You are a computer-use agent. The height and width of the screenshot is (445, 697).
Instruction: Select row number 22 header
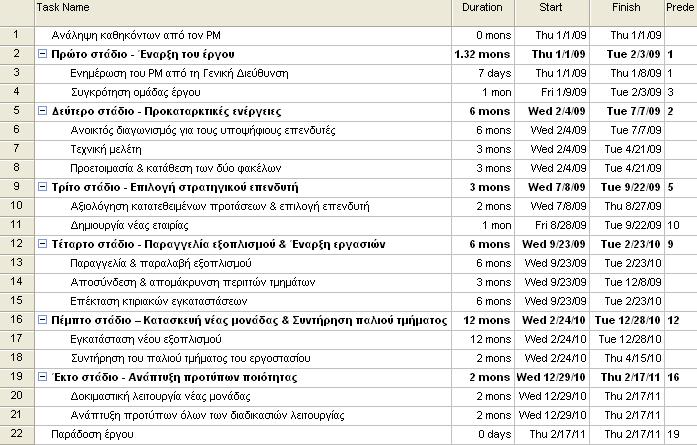click(17, 434)
